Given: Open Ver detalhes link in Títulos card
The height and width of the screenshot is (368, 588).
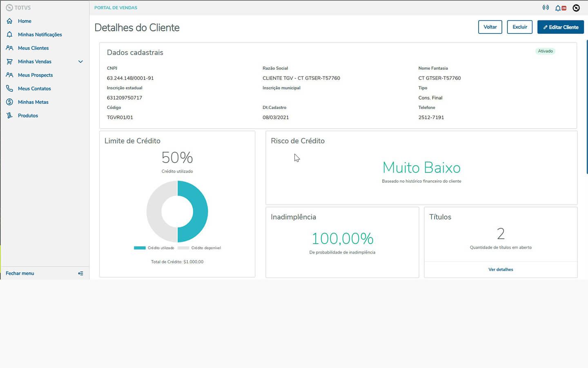Looking at the screenshot, I should click(x=501, y=269).
